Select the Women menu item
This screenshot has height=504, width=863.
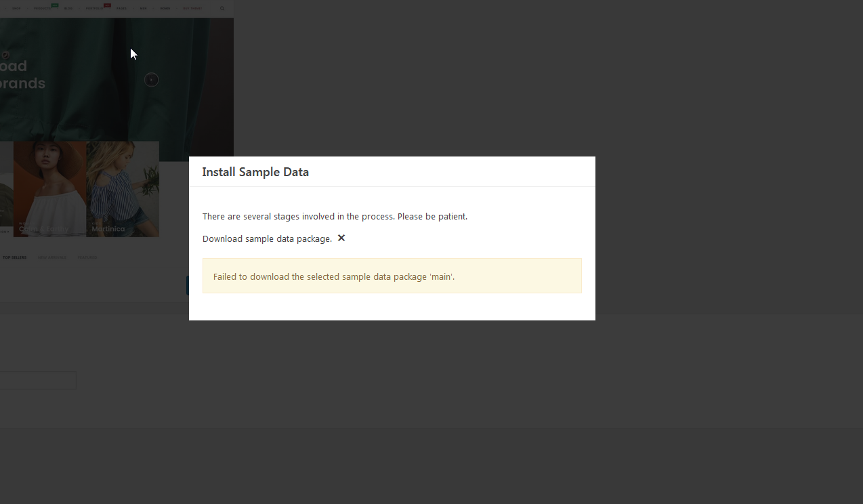click(x=165, y=9)
